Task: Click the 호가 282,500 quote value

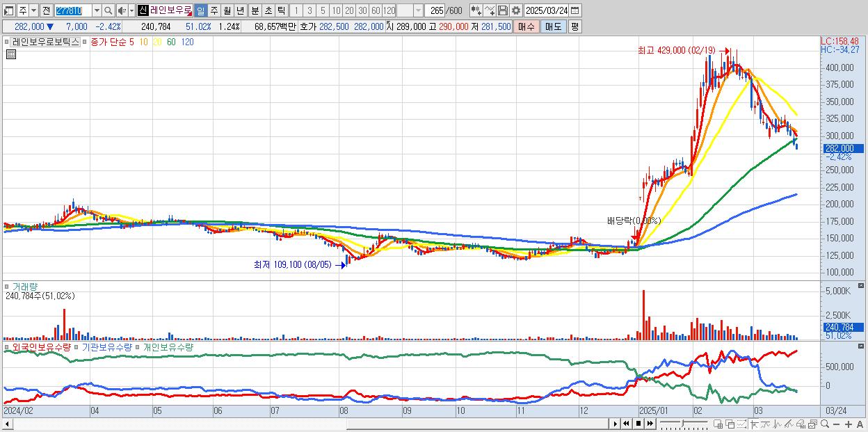Action: (335, 26)
